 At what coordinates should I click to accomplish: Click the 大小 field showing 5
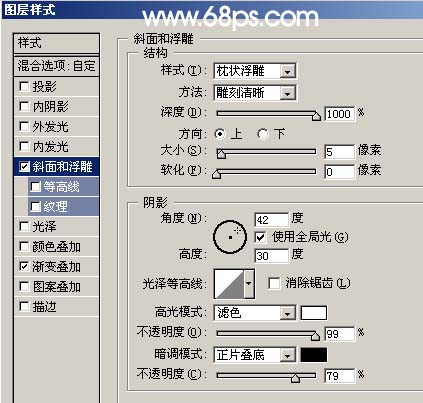[x=339, y=152]
